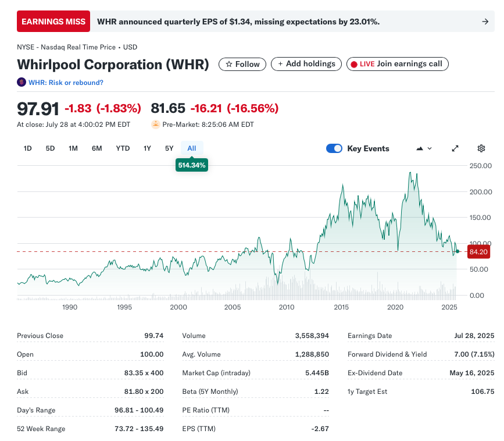Select the 1D time range
The image size is (504, 441).
(27, 148)
